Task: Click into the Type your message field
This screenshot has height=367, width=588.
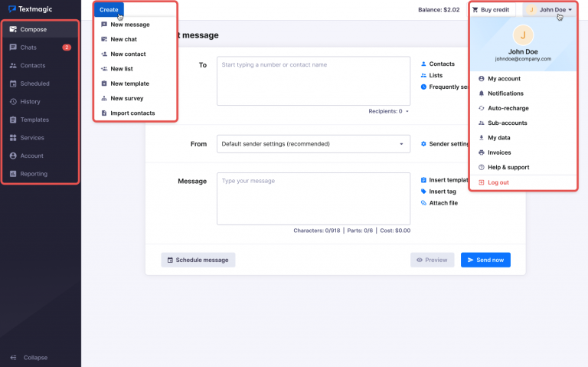Action: tap(313, 198)
